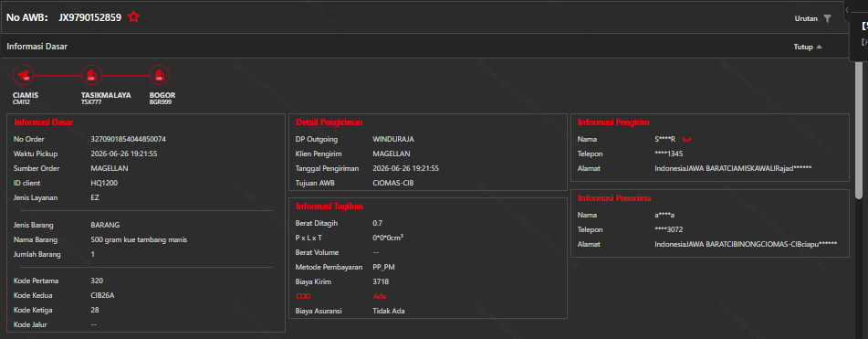The height and width of the screenshot is (339, 868).
Task: Click the red Informasi Pengirim heading
Action: click(x=613, y=122)
